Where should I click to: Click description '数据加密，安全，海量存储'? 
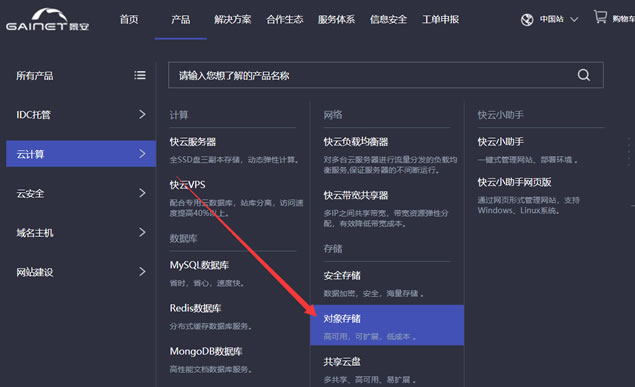click(x=373, y=294)
